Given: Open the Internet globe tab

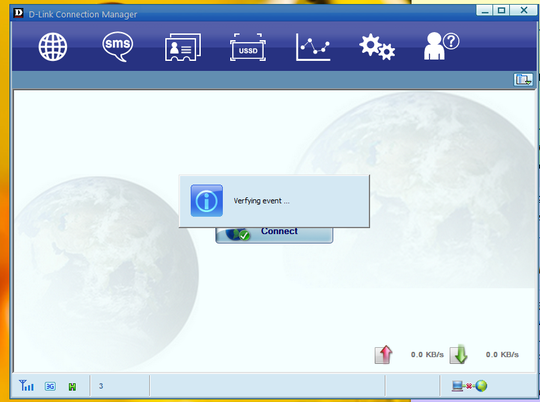Looking at the screenshot, I should click(53, 47).
